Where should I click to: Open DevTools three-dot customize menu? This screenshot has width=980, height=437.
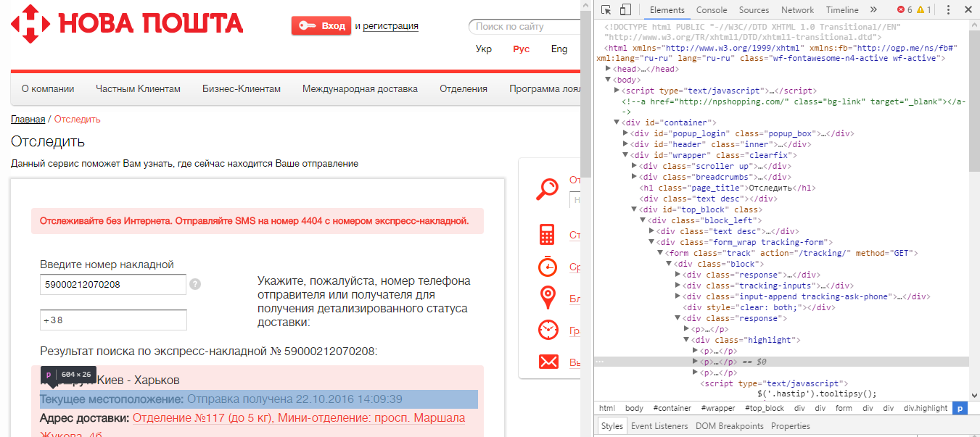pyautogui.click(x=948, y=10)
